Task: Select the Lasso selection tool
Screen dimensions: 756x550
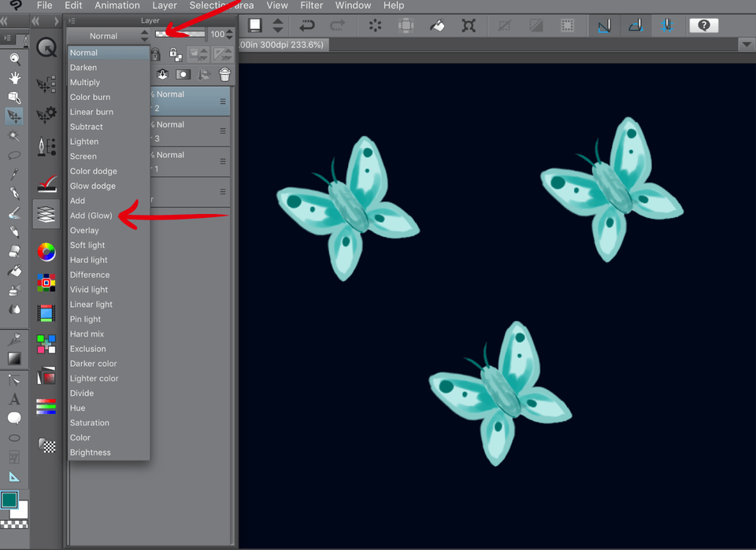Action: pyautogui.click(x=14, y=155)
